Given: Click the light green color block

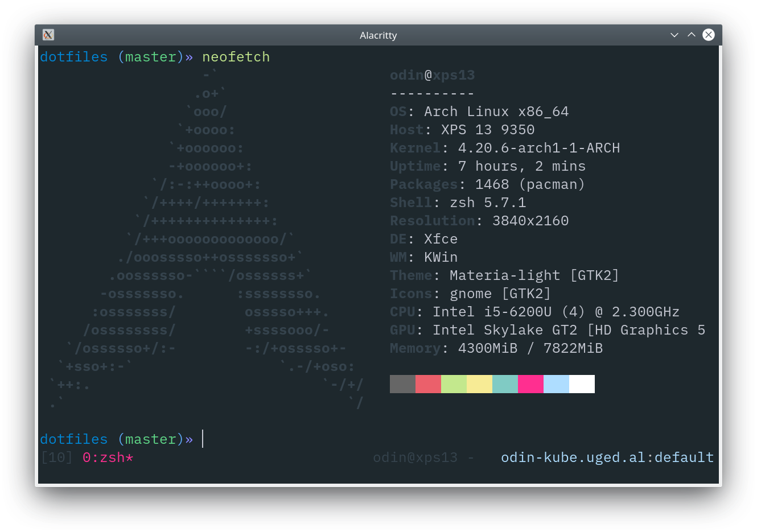Looking at the screenshot, I should 454,384.
